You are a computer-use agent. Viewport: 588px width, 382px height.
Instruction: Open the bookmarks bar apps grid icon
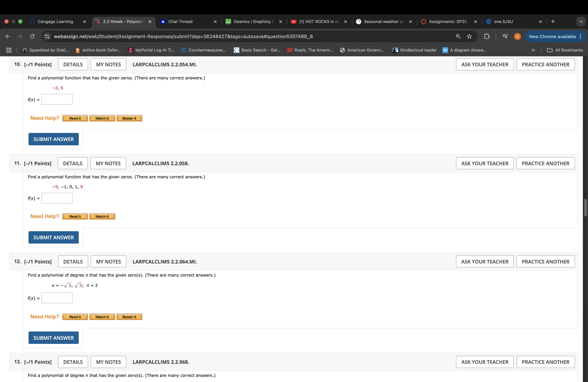[9, 50]
